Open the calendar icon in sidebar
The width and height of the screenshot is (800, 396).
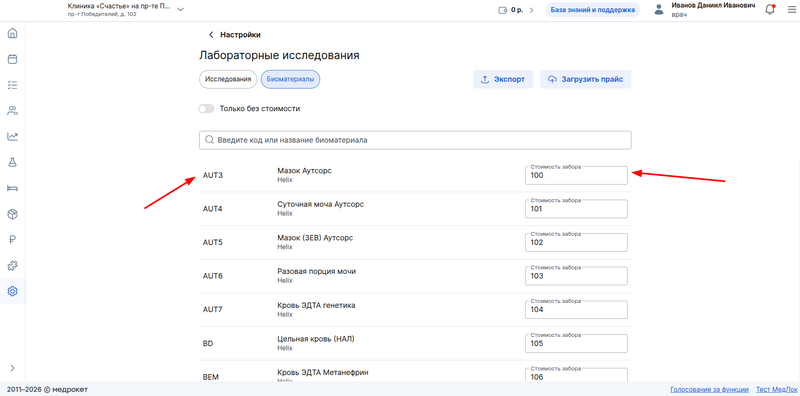pyautogui.click(x=13, y=59)
